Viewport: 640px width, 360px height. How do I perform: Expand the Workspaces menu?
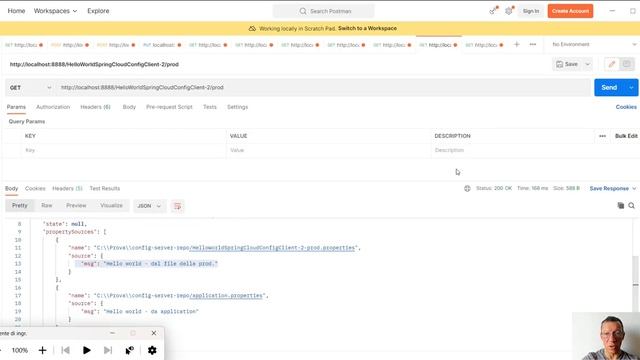click(55, 11)
